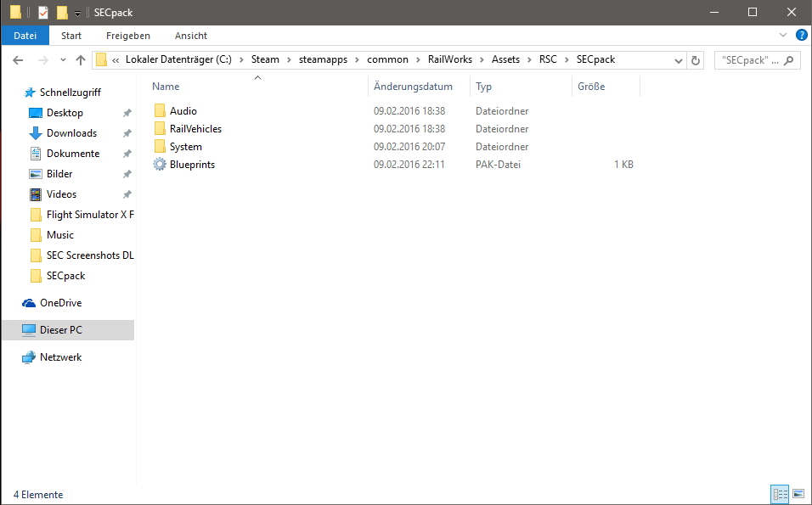The width and height of the screenshot is (812, 505).
Task: Click the address bar folder icon
Action: 102,59
